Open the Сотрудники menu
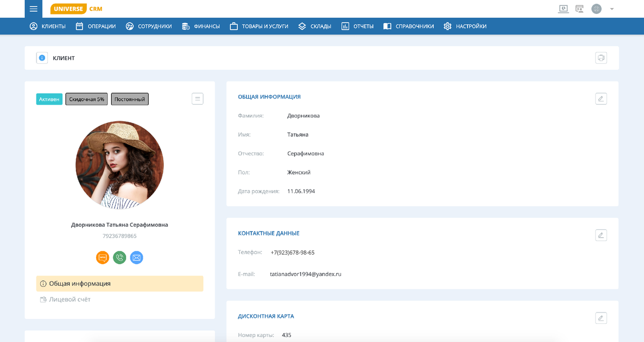The height and width of the screenshot is (342, 644). (149, 26)
